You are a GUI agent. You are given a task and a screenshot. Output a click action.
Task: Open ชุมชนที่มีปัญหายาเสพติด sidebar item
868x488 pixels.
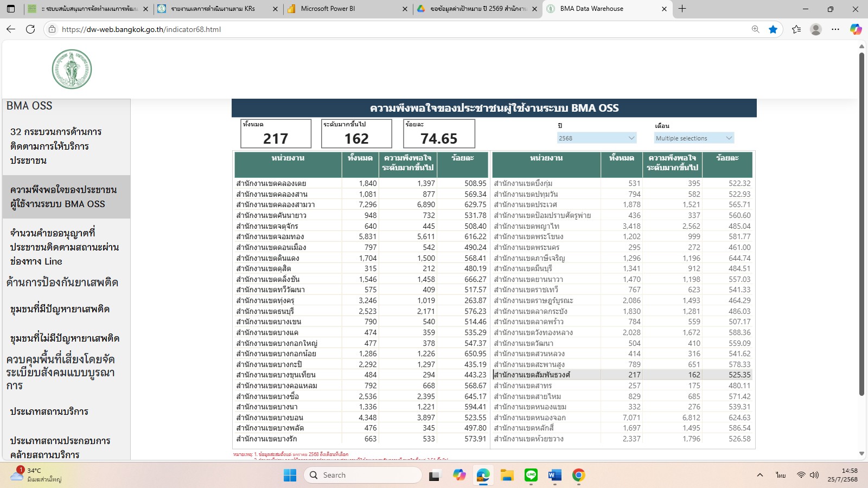coord(66,309)
